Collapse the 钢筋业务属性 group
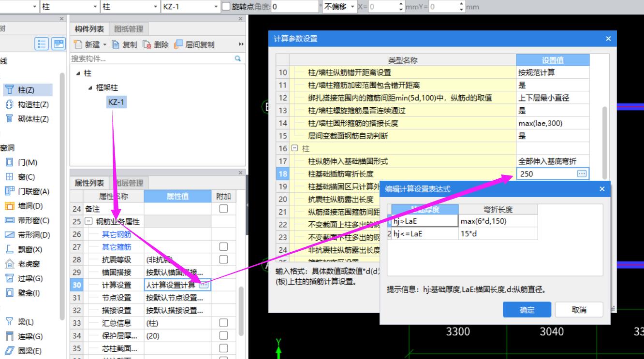This screenshot has width=644, height=359. (88, 222)
